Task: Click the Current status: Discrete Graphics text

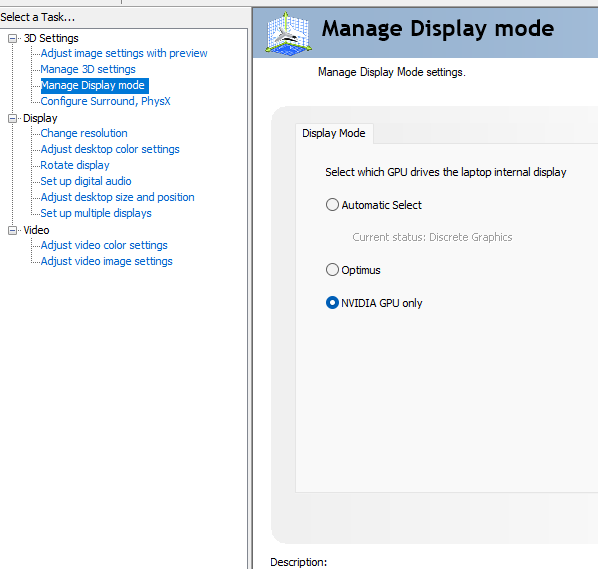Action: point(432,237)
